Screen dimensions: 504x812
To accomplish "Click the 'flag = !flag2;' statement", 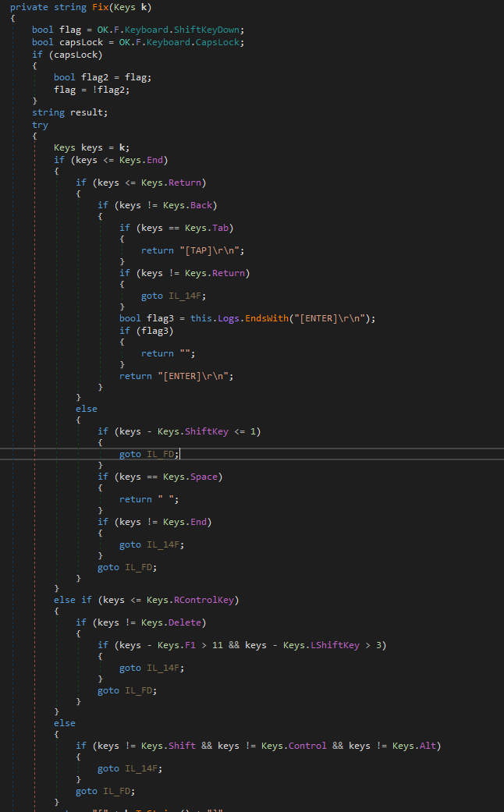I will tap(92, 90).
